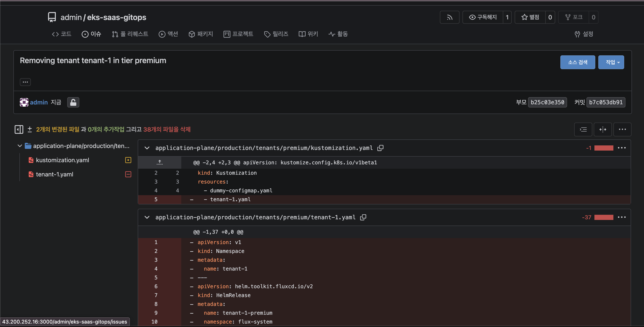
Task: Copy the kustomization.yaml file path
Action: tap(380, 148)
